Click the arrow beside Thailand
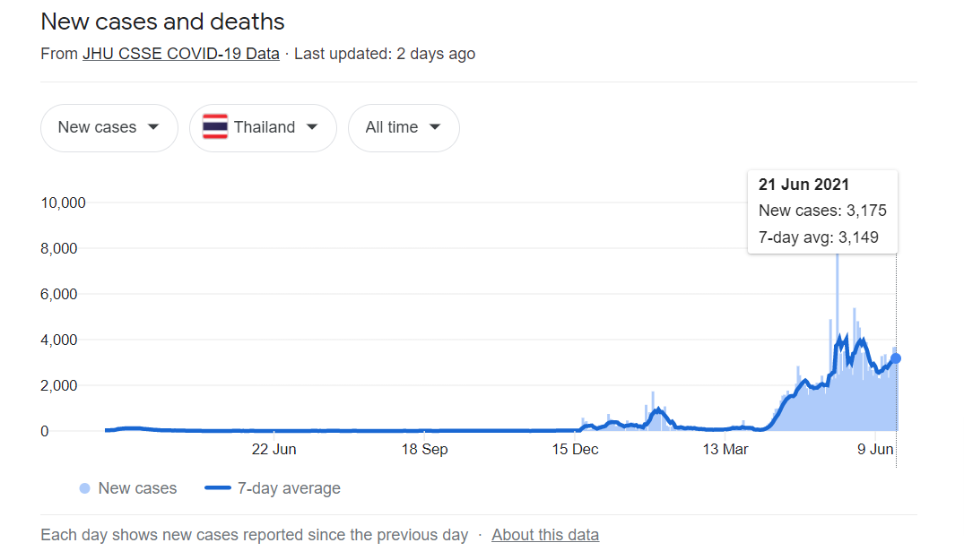This screenshot has height=560, width=964. pyautogui.click(x=312, y=127)
